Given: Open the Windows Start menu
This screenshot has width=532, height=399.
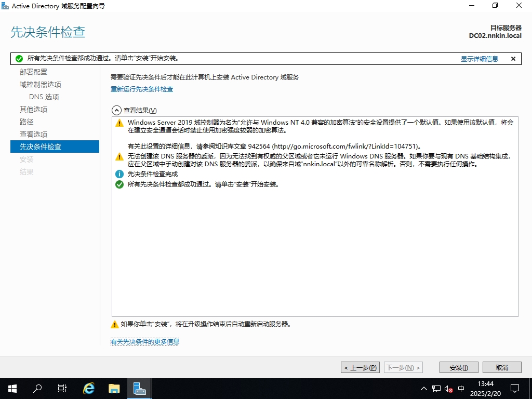Looking at the screenshot, I should coord(12,388).
